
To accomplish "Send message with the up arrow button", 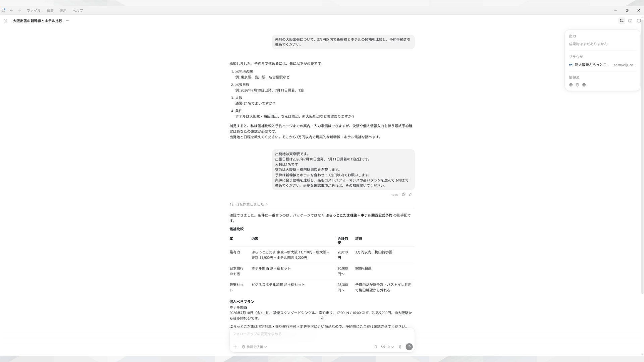I will click(x=409, y=347).
